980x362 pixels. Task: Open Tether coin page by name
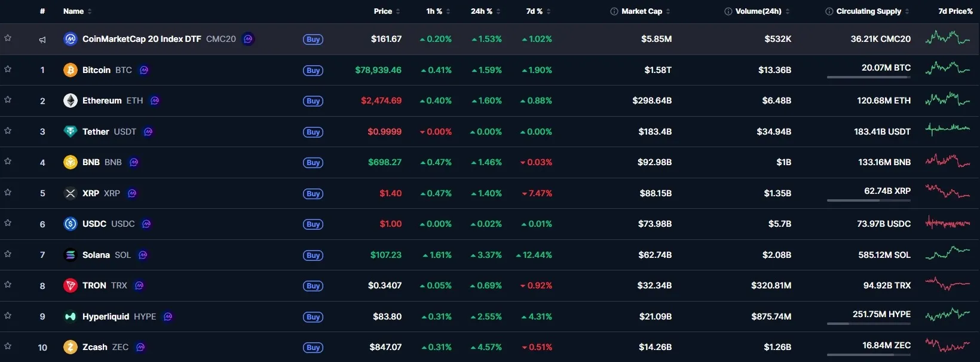[x=96, y=132]
